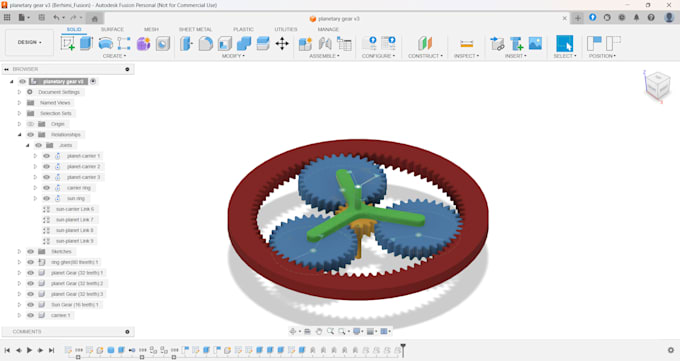Switch to the Utilities tab
The width and height of the screenshot is (680, 361).
tap(286, 29)
